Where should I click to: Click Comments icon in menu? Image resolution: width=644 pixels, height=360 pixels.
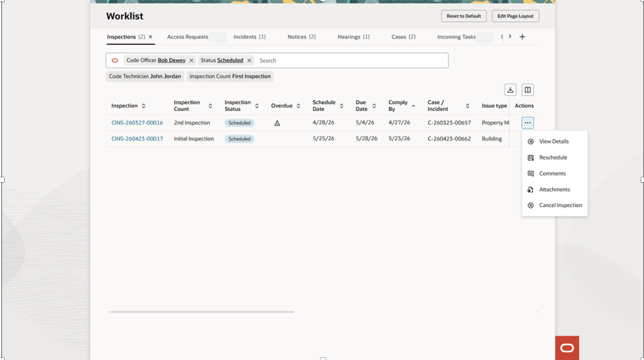[x=530, y=173]
